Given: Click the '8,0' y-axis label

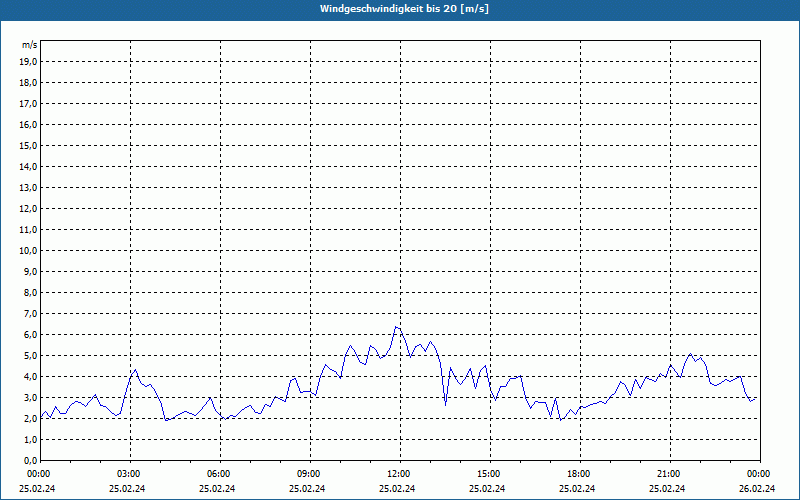Looking at the screenshot, I should coord(30,292).
